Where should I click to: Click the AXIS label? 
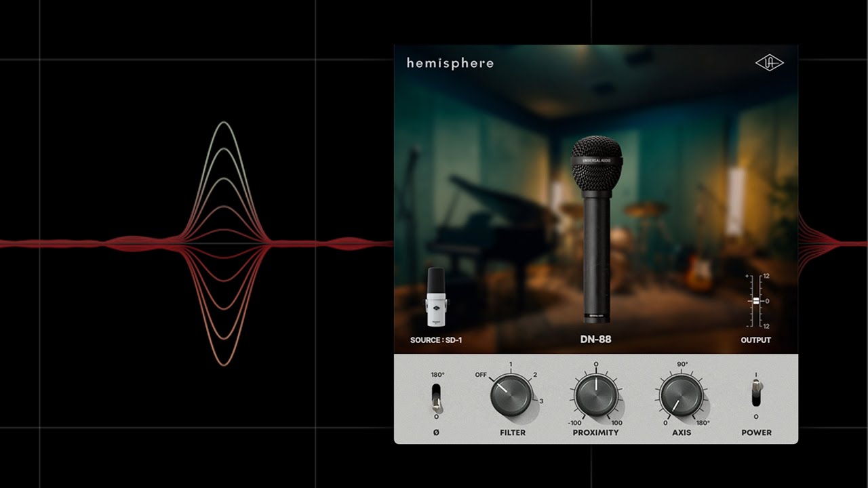682,432
